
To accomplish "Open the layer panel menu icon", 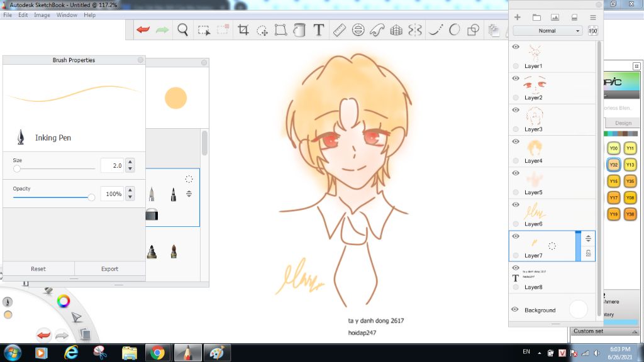I will pyautogui.click(x=592, y=17).
